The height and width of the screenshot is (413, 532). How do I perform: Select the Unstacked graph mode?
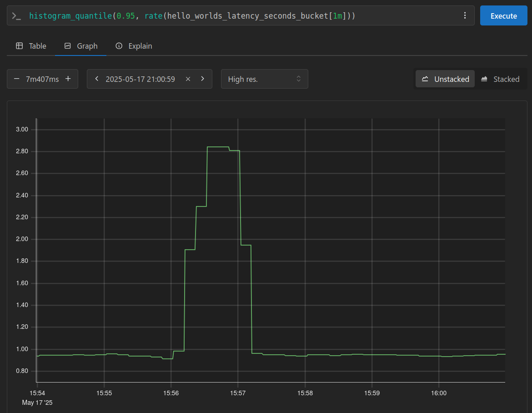pos(445,79)
